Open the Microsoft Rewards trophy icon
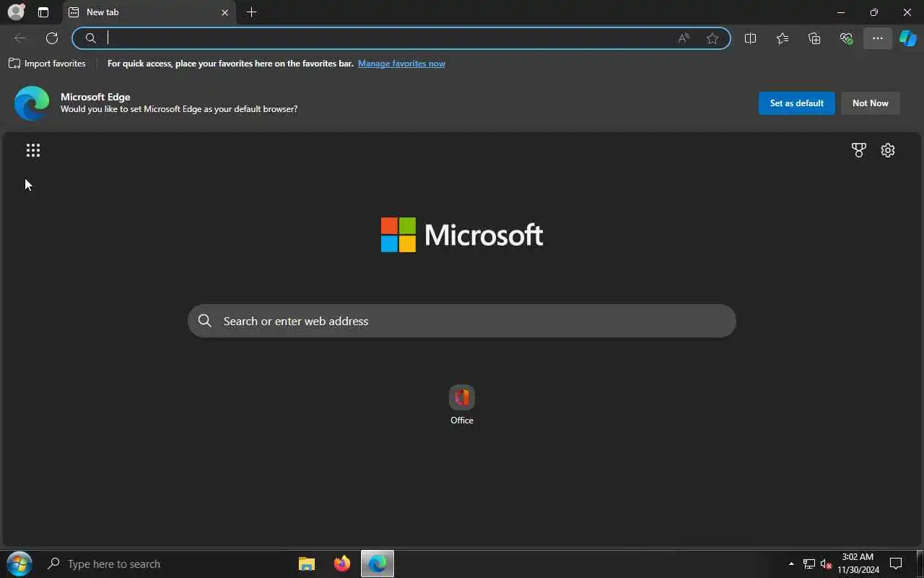The width and height of the screenshot is (924, 578). (858, 150)
